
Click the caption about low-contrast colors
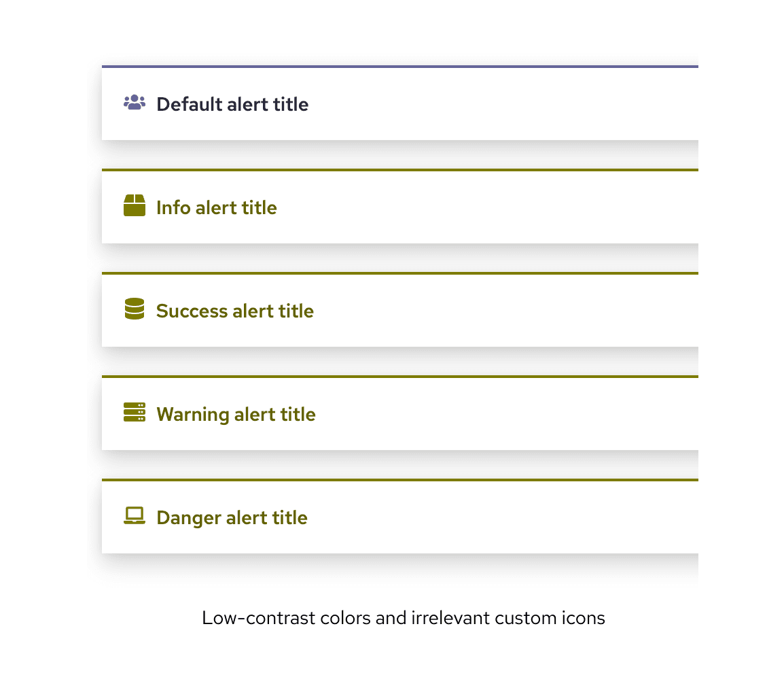(404, 618)
